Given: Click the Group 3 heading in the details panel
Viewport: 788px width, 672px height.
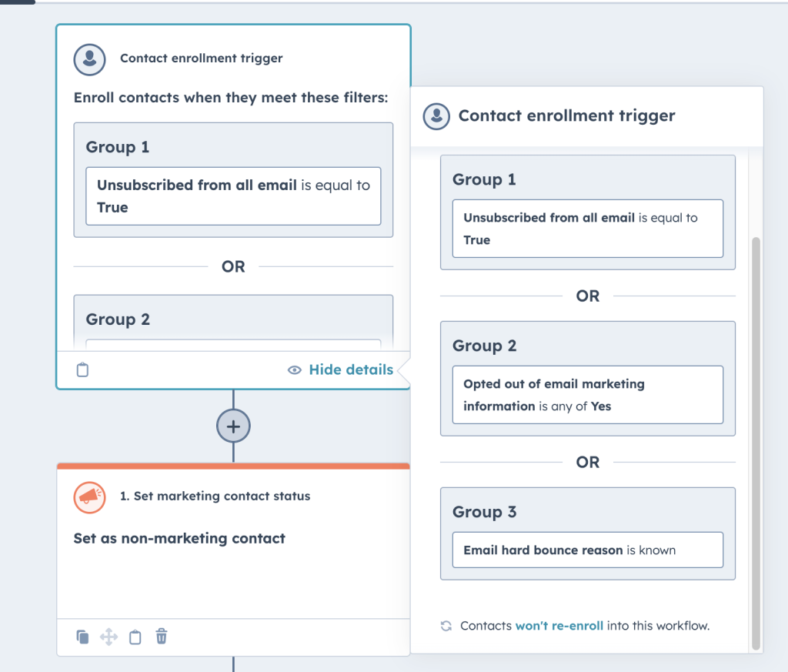Looking at the screenshot, I should (x=485, y=513).
